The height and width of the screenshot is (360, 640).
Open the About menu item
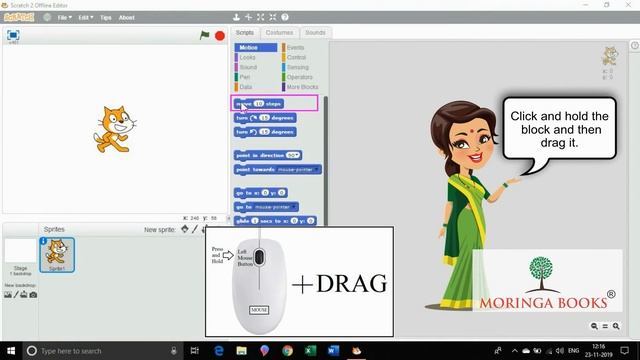tap(127, 18)
